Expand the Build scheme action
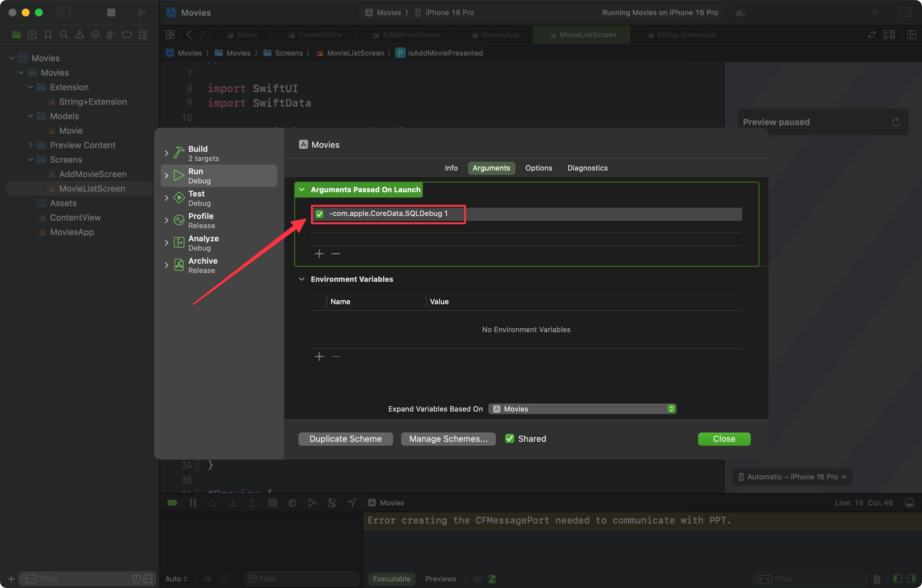 (x=166, y=153)
